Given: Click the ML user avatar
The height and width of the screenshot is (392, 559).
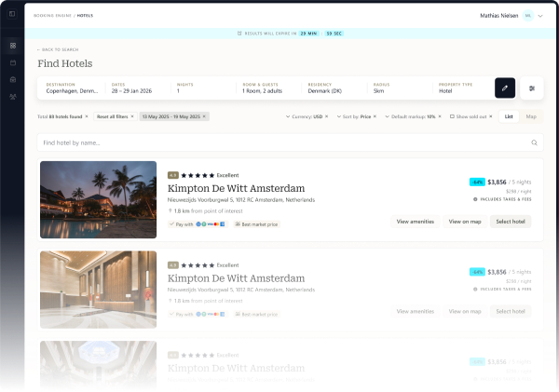Looking at the screenshot, I should pos(528,16).
